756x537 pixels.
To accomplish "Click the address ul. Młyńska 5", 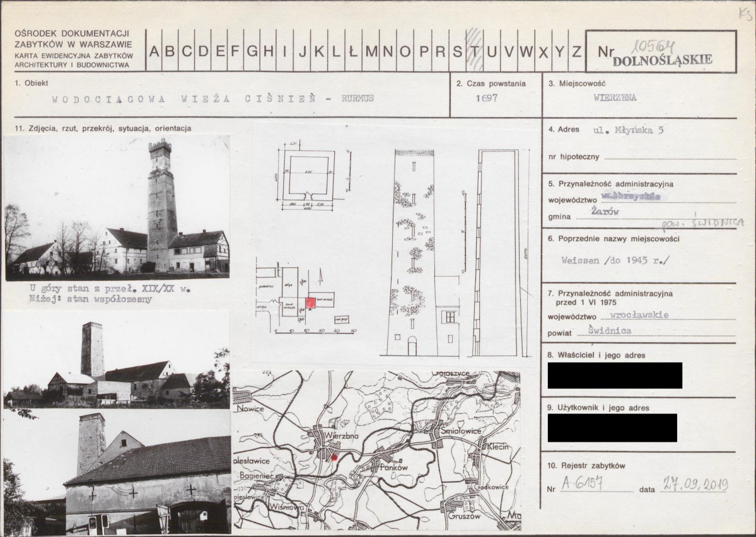I will tap(628, 130).
